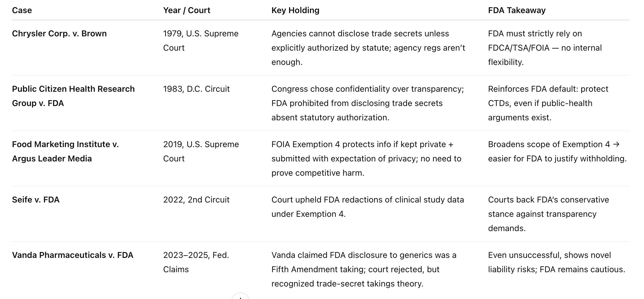The width and height of the screenshot is (644, 299).
Task: Click the 'Broadens scope of Exemption 4' takeaway
Action: (557, 151)
